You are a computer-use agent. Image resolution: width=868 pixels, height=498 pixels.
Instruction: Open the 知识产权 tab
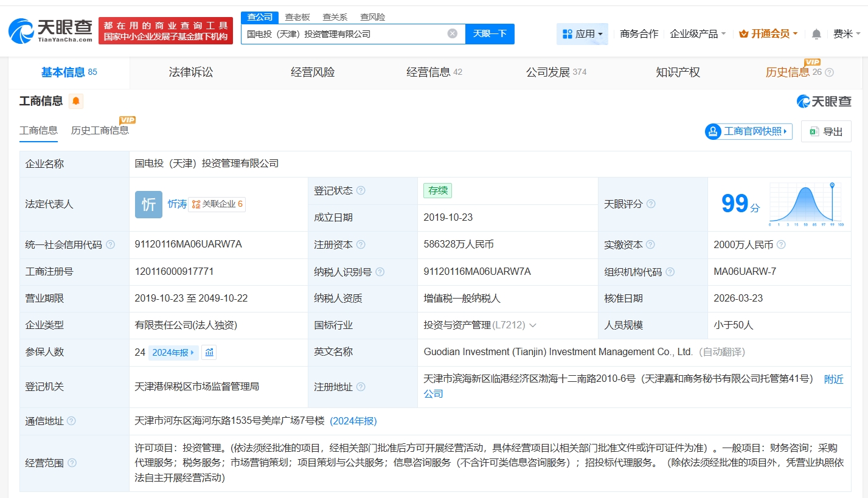pos(678,72)
